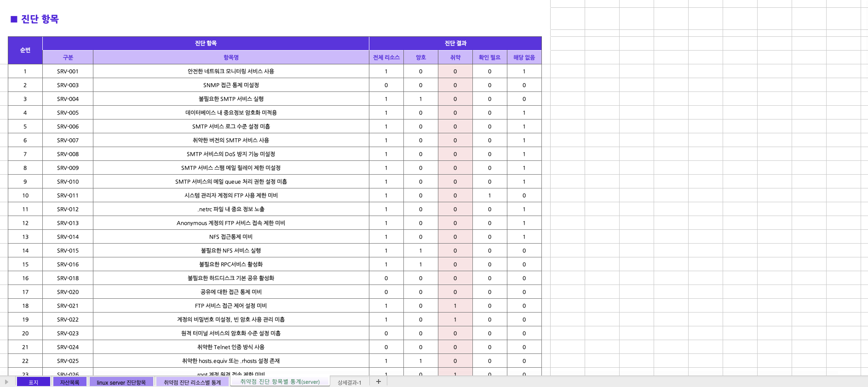Click the 항목명 column header
Screen dimensions: 868x387
click(231, 57)
